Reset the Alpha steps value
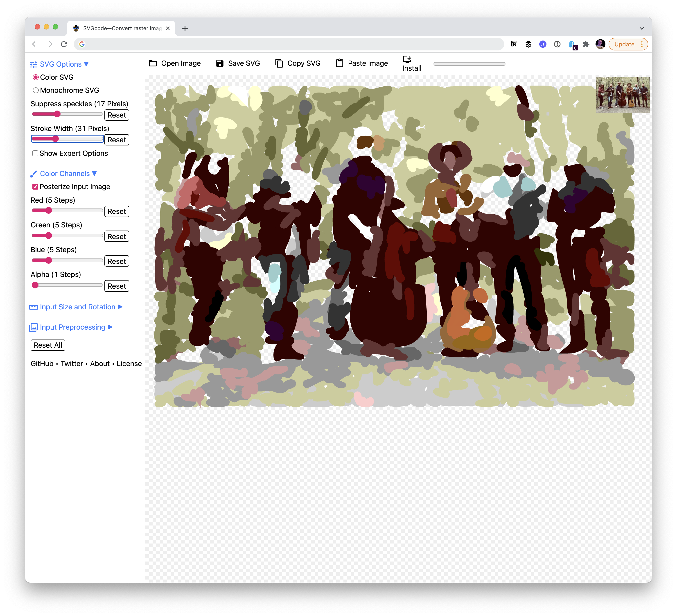Image resolution: width=677 pixels, height=616 pixels. click(117, 286)
